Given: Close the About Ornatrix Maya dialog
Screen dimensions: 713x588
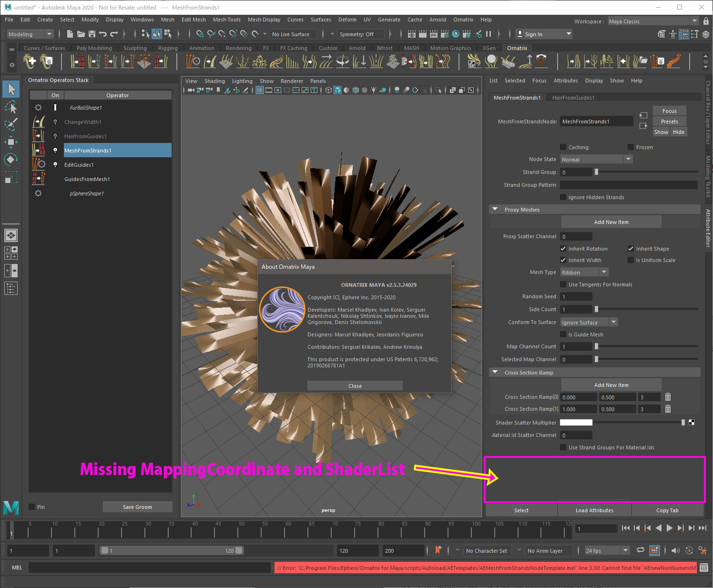Looking at the screenshot, I should pyautogui.click(x=355, y=386).
